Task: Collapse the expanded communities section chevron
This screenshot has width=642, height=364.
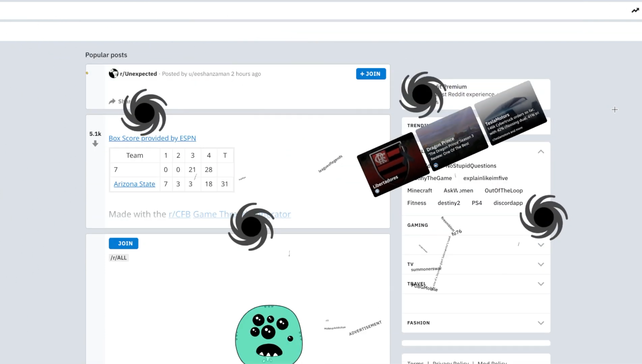Action: click(541, 152)
